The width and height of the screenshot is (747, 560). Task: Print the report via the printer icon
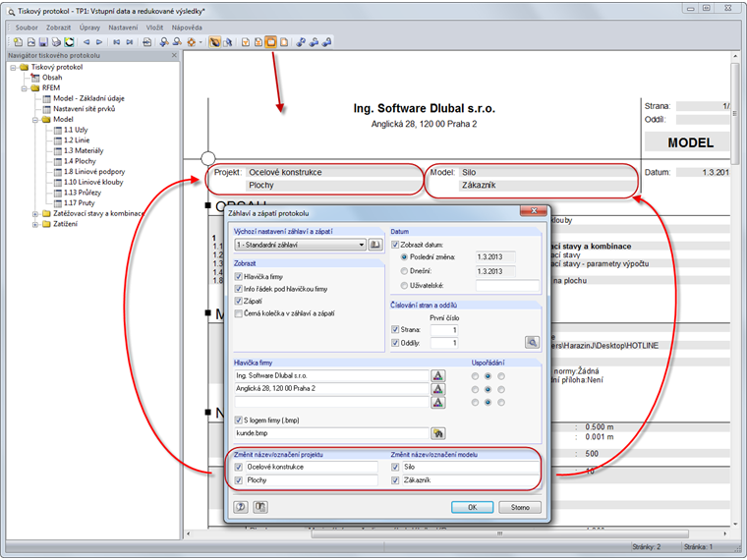56,42
